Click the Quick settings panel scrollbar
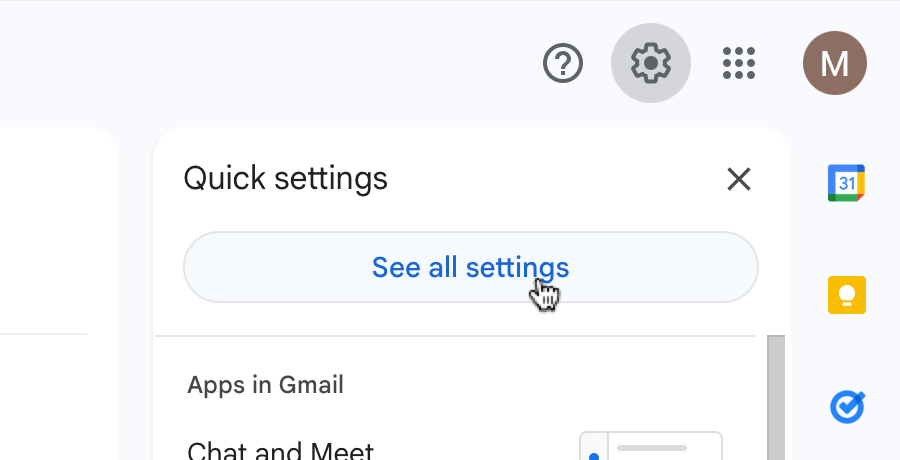900x460 pixels. [775, 400]
